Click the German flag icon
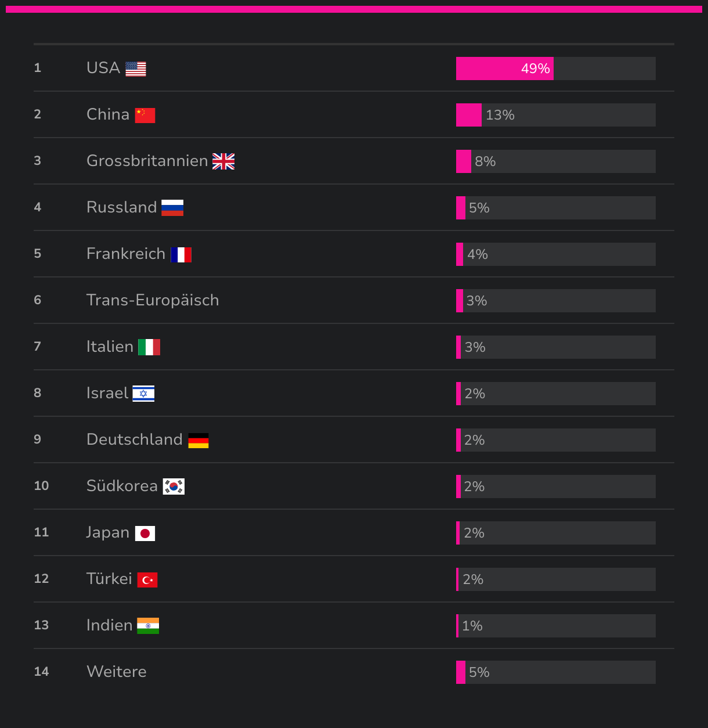The height and width of the screenshot is (728, 708). point(198,441)
